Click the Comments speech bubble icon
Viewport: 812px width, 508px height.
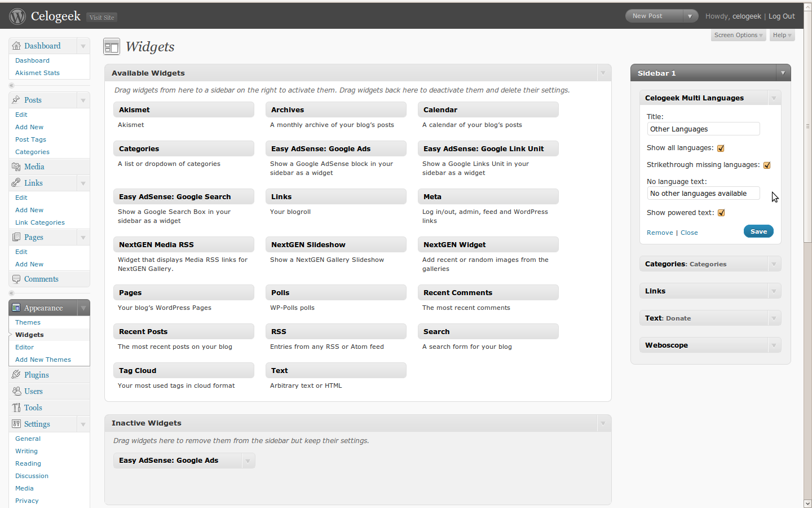pyautogui.click(x=16, y=279)
